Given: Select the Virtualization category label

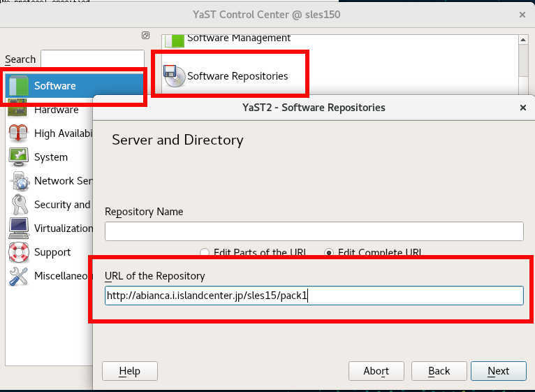Looking at the screenshot, I should (64, 228).
